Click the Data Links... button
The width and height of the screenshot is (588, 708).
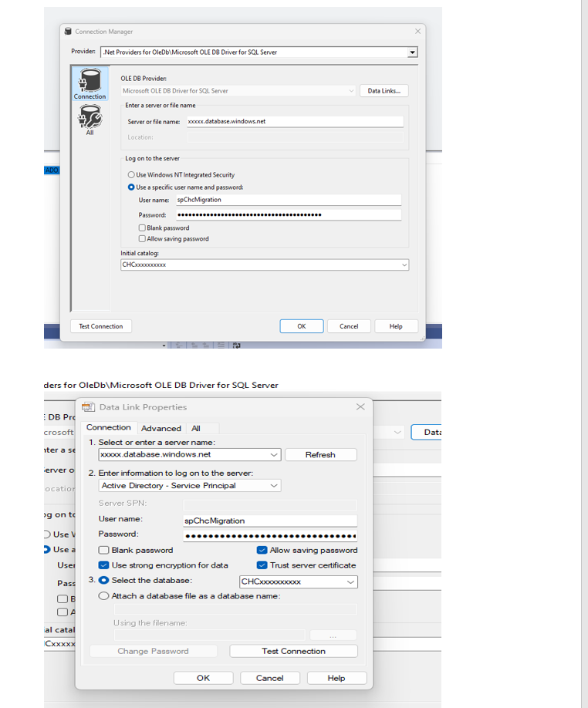click(384, 91)
